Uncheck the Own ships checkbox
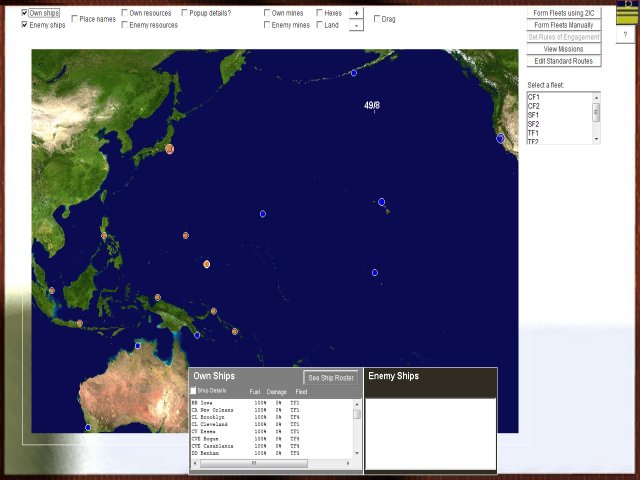This screenshot has width=640, height=480. (x=25, y=13)
